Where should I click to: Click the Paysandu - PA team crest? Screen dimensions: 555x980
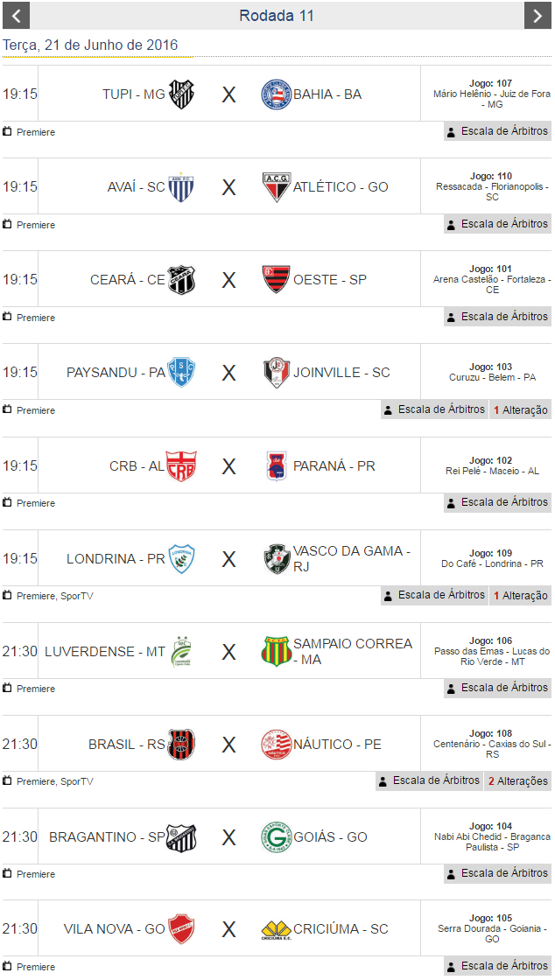[181, 373]
